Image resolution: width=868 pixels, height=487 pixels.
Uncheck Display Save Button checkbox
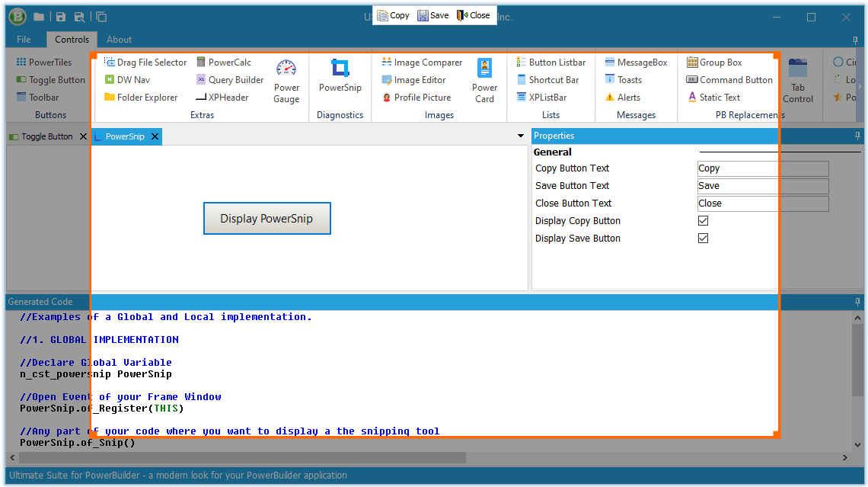(x=703, y=239)
